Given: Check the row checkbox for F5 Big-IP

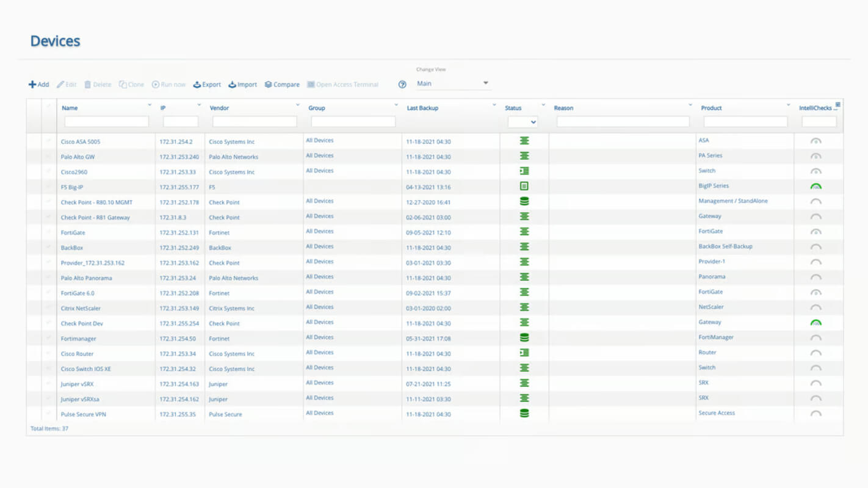Looking at the screenshot, I should click(49, 186).
